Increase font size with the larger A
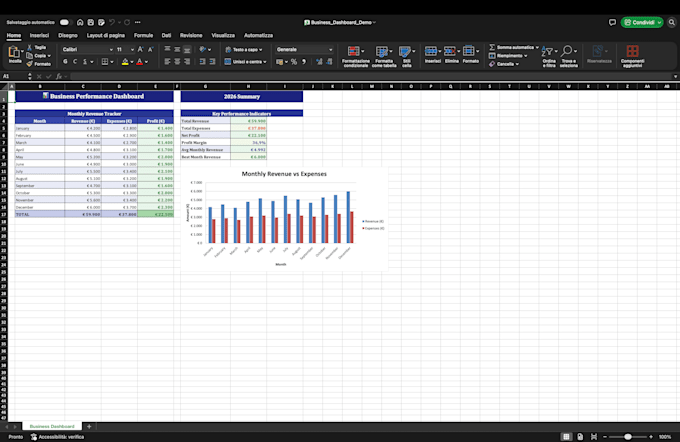This screenshot has height=442, width=680. click(x=141, y=49)
